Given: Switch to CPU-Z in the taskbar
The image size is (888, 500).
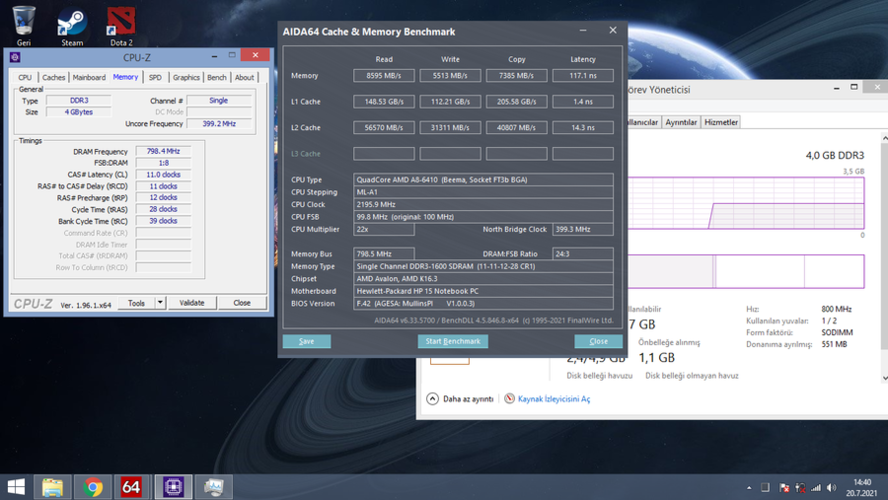Looking at the screenshot, I should click(173, 487).
